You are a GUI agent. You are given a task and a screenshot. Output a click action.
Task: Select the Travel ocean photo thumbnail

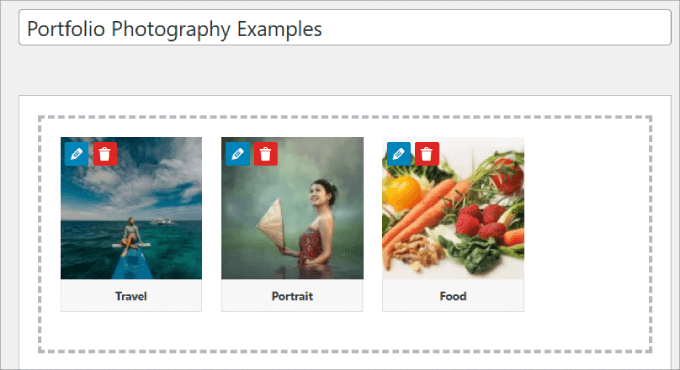click(131, 208)
